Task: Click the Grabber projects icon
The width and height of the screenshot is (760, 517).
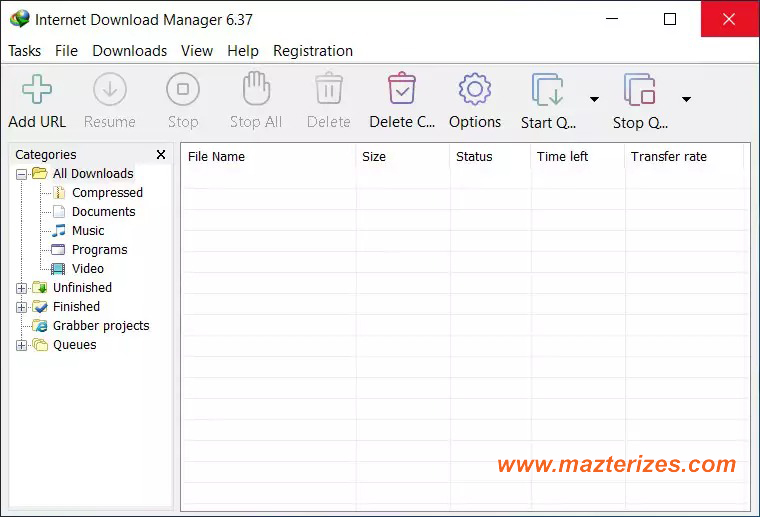Action: (40, 326)
